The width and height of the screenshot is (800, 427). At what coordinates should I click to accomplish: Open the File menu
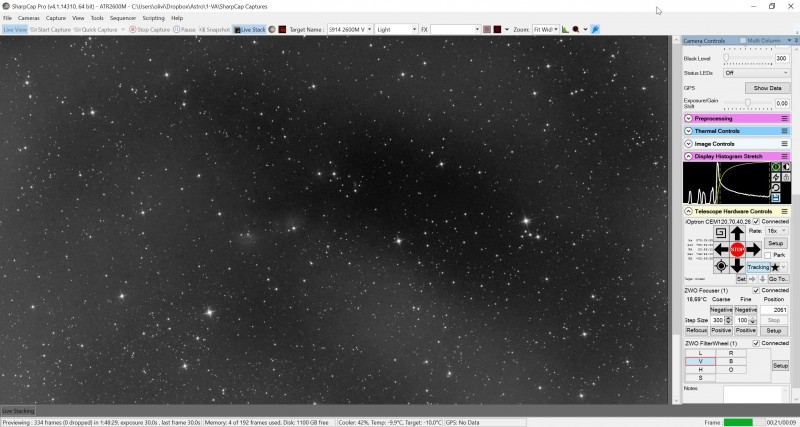click(x=7, y=18)
